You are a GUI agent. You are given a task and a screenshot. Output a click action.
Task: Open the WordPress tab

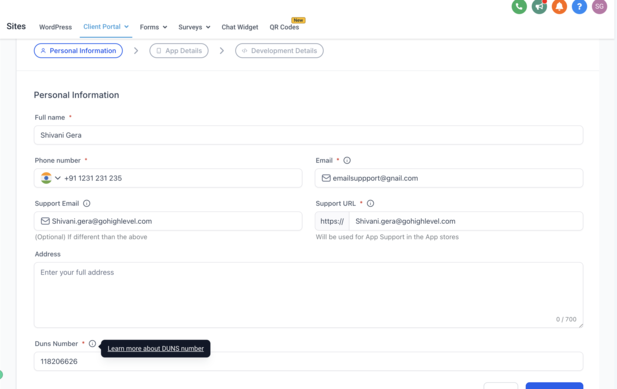point(55,27)
